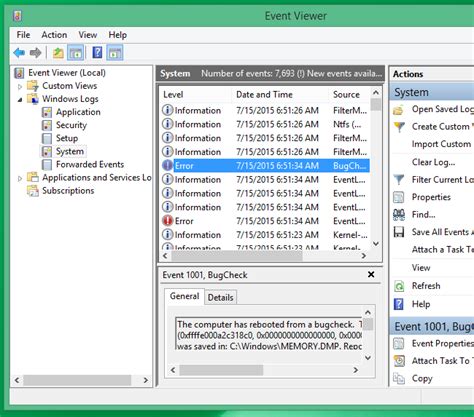Screen dimensions: 474x417
Task: Open the View submenu in Actions pane
Action: (x=421, y=267)
